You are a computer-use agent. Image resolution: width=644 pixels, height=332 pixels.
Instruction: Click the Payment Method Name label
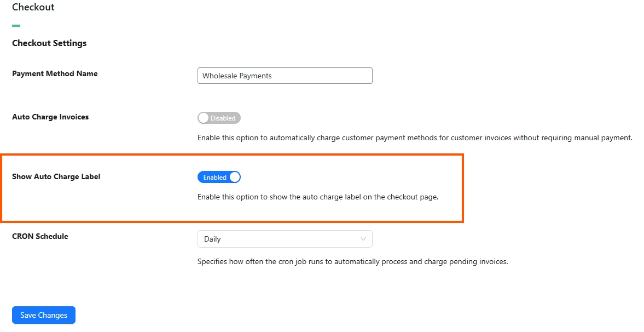pos(55,73)
